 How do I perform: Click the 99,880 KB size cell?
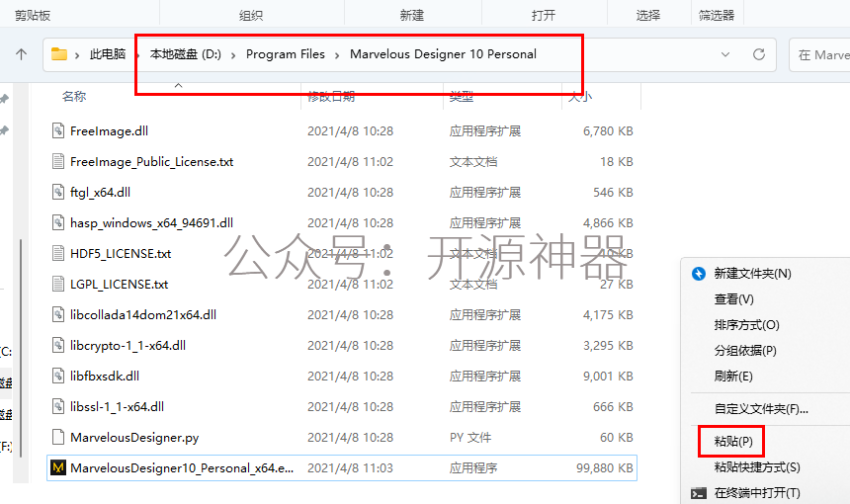(x=605, y=468)
